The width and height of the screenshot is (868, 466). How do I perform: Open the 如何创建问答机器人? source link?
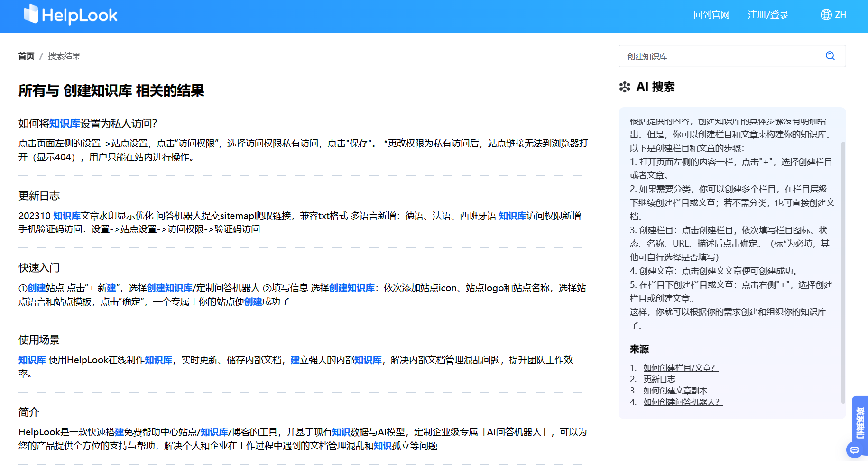682,402
